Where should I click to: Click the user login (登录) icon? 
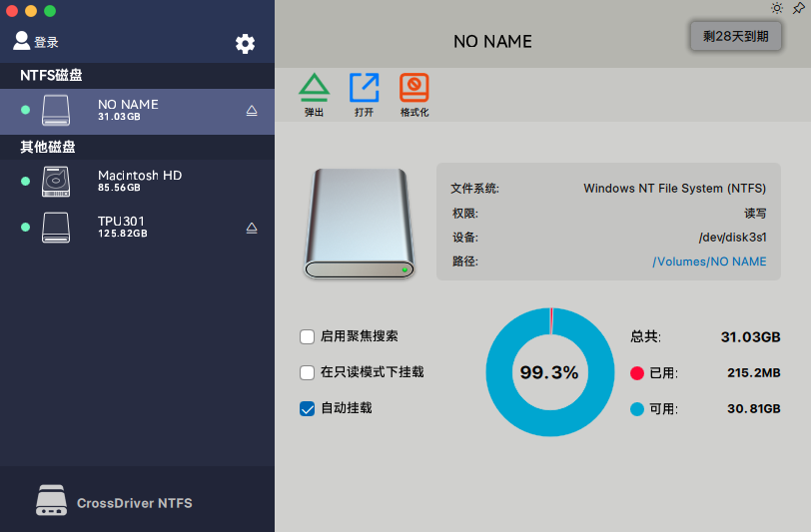coord(21,41)
